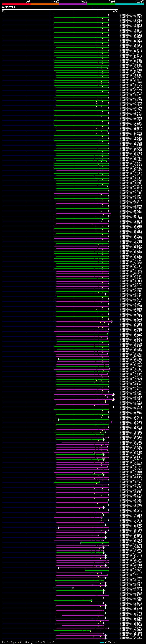146x644 pixels.
Task: Select the UniRef100_O24528 label
Action: point(131,595)
